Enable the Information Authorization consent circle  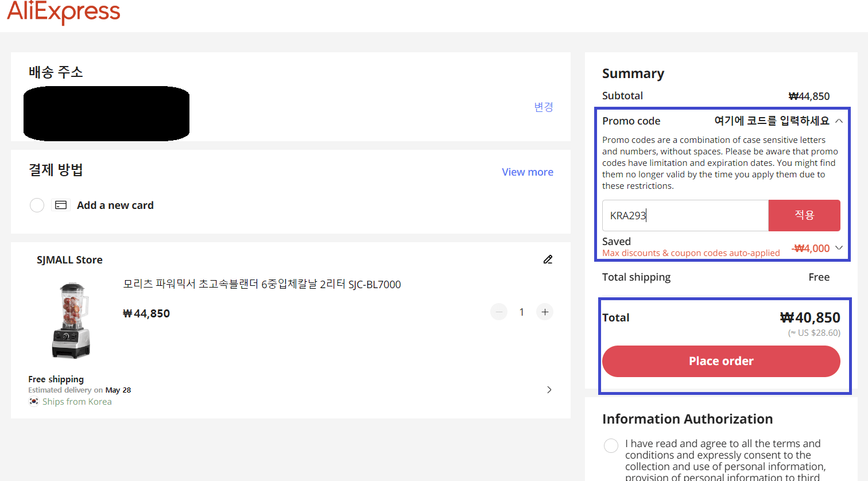610,445
